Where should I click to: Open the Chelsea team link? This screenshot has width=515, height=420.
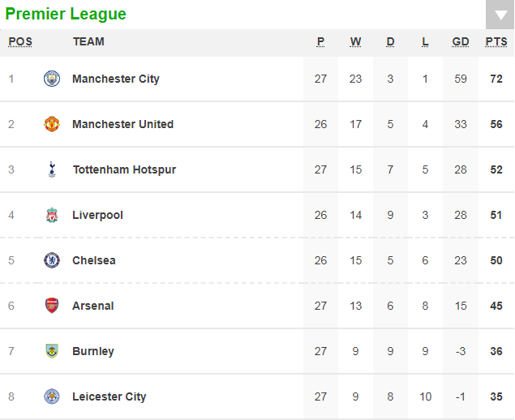click(x=94, y=260)
